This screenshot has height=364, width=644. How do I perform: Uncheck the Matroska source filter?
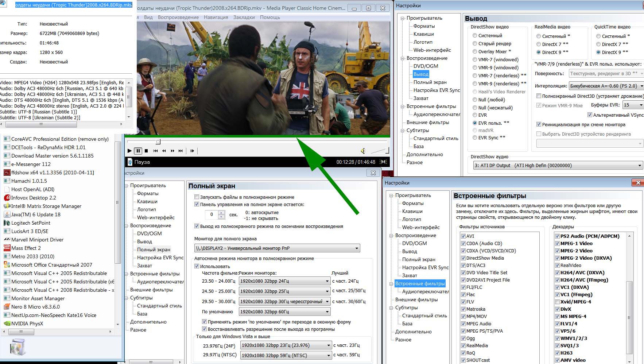coord(463,309)
